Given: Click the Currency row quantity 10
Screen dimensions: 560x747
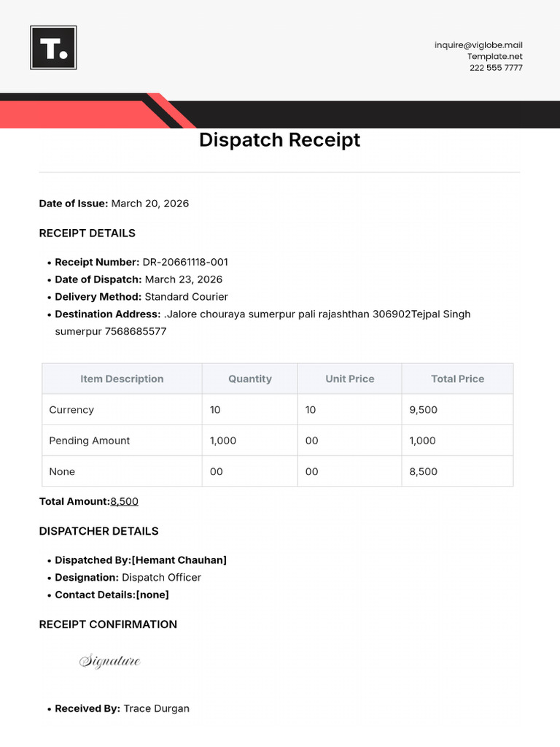Looking at the screenshot, I should (x=250, y=410).
